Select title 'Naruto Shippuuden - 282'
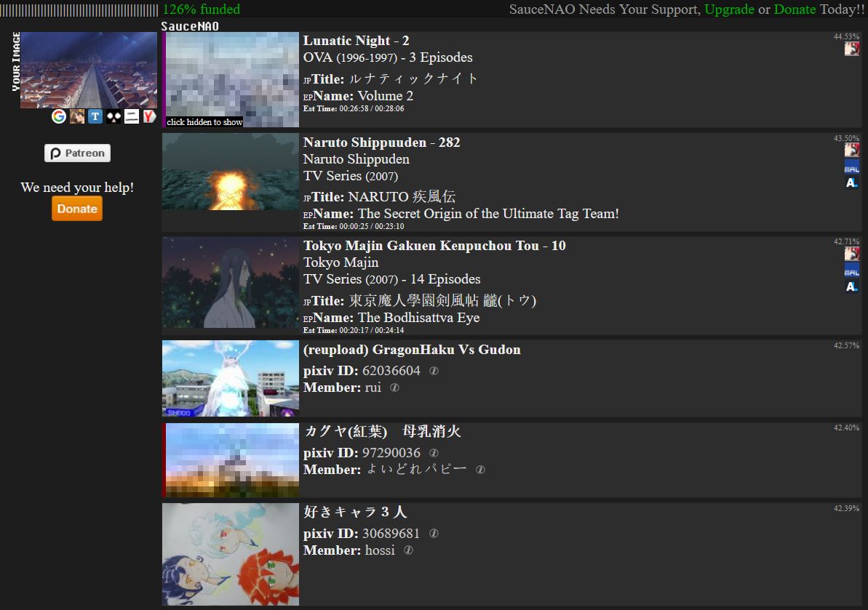Screen dimensions: 868x610 point(381,143)
